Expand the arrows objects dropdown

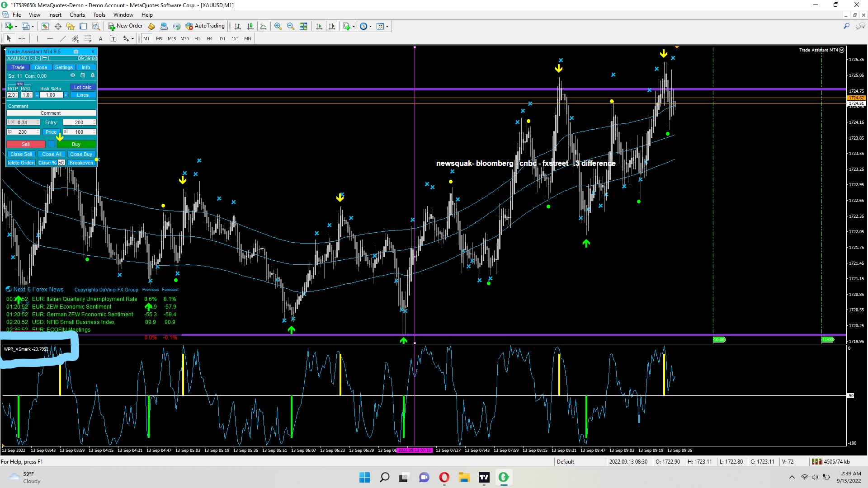coord(132,39)
